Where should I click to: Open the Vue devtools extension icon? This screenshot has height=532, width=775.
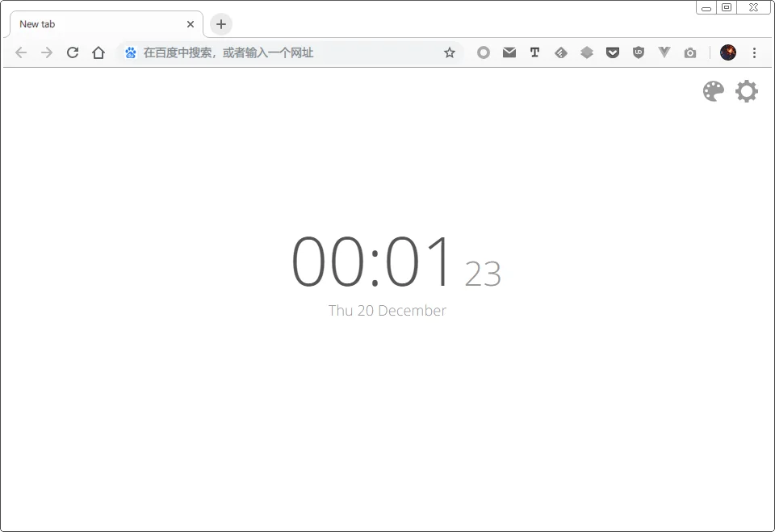point(664,52)
